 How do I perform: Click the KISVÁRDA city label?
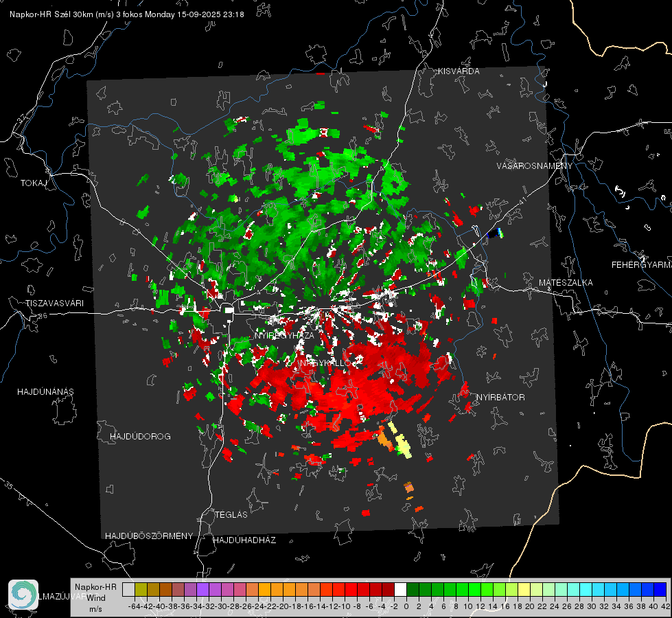click(x=459, y=71)
